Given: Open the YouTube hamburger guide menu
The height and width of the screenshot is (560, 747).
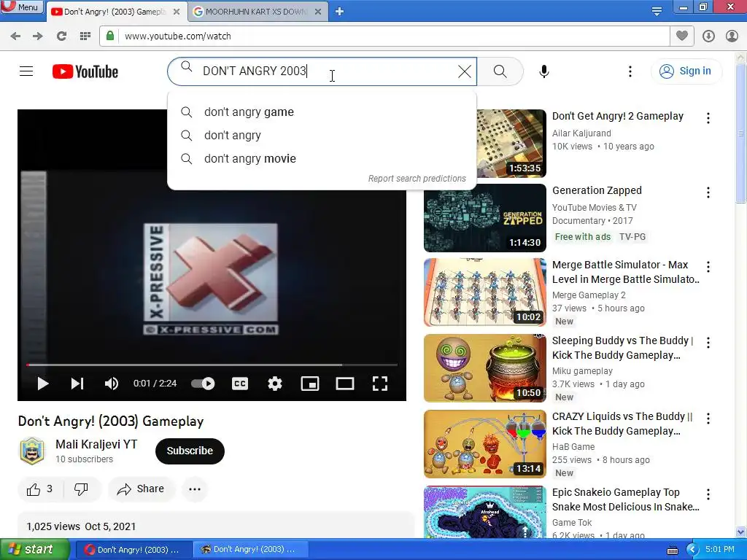Looking at the screenshot, I should point(26,71).
